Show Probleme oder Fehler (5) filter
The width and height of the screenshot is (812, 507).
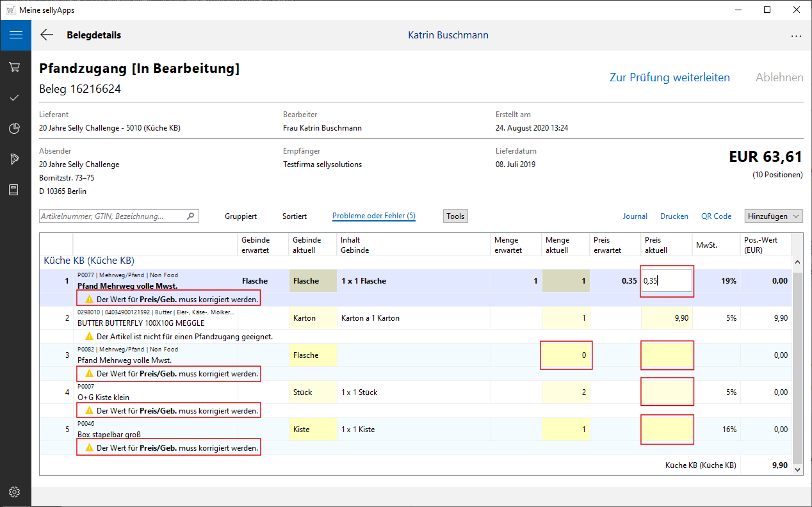click(374, 216)
